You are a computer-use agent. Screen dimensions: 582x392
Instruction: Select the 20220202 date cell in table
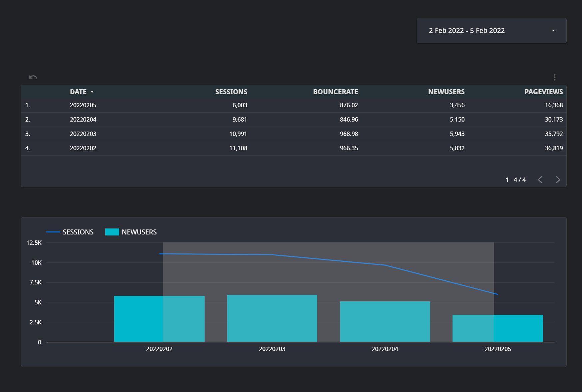(83, 148)
